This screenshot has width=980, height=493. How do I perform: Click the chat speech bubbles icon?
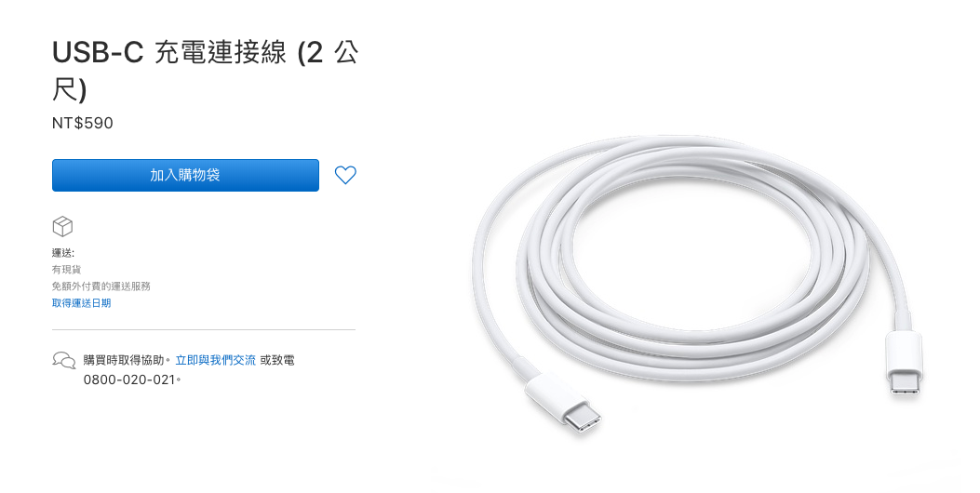tap(63, 361)
